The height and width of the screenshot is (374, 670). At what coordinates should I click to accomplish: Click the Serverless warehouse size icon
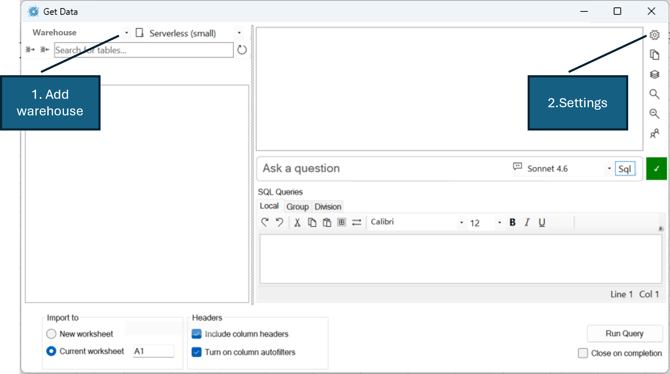click(139, 33)
